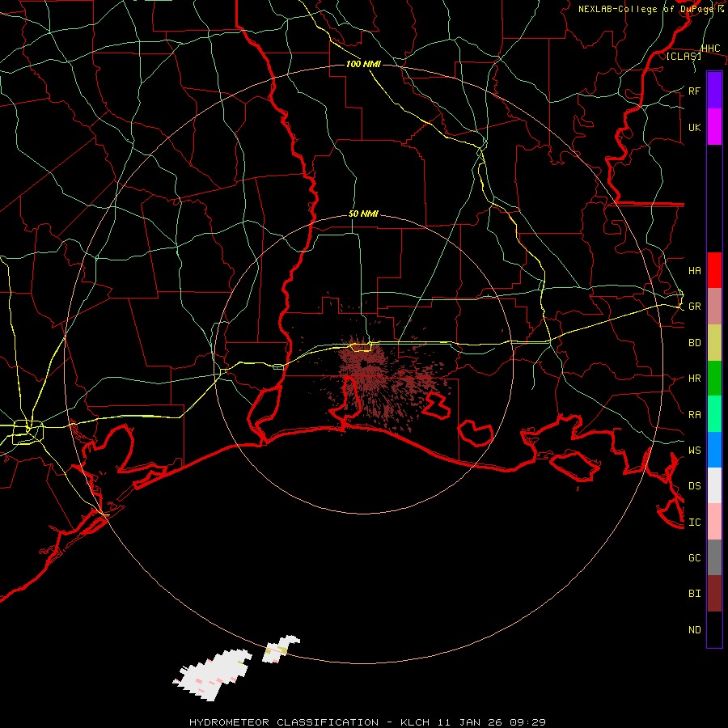Viewport: 728px width, 728px height.
Task: Click the "UK" legend label
Action: (x=694, y=127)
